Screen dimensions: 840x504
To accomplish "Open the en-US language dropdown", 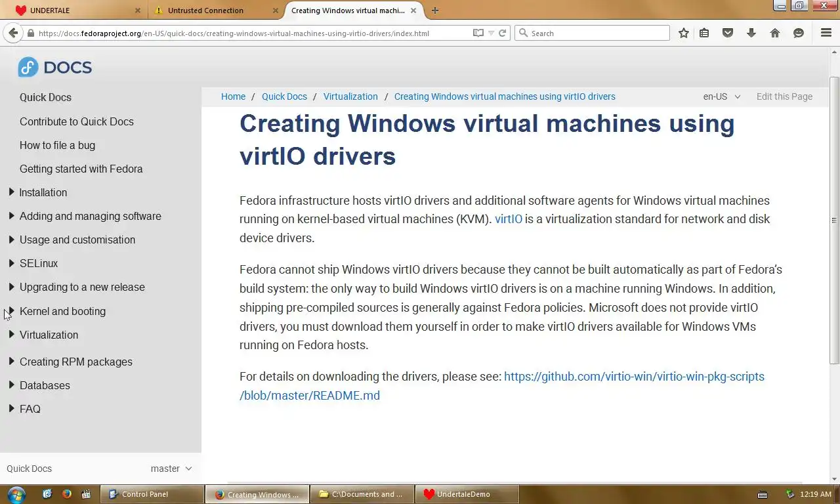I will (722, 96).
